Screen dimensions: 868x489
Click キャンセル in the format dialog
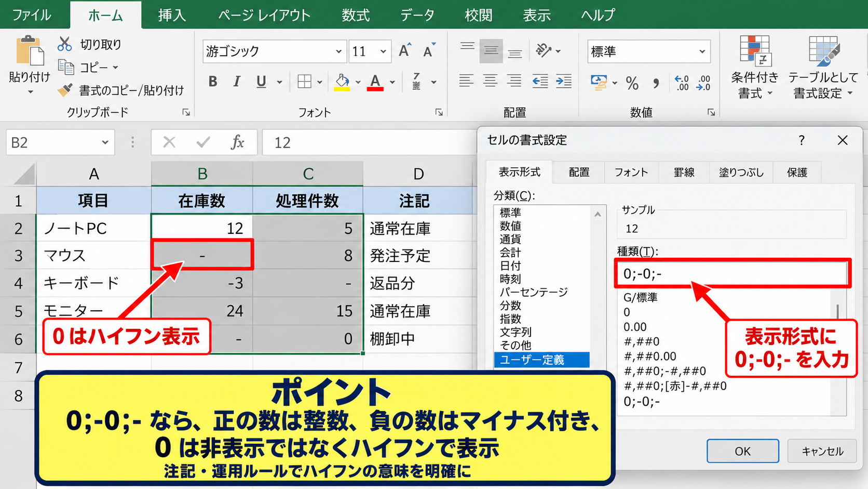822,451
